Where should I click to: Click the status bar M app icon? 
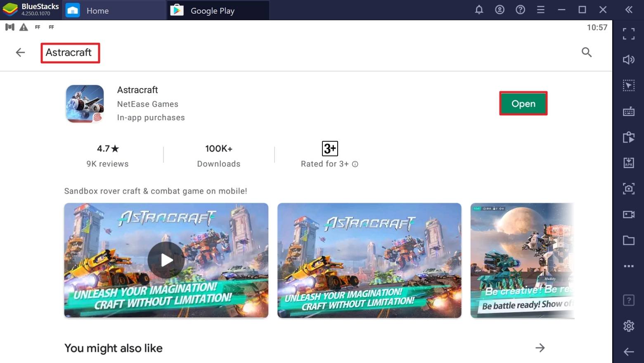tap(10, 27)
